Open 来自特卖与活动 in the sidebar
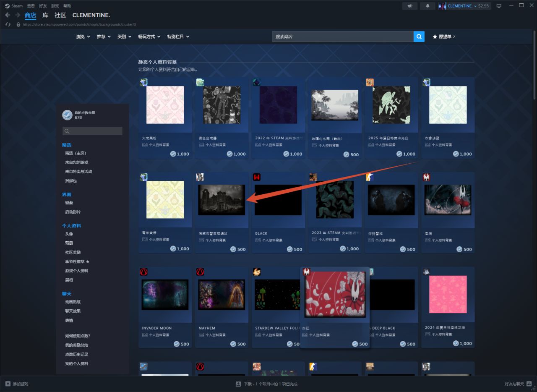The width and height of the screenshot is (537, 392). pos(78,172)
